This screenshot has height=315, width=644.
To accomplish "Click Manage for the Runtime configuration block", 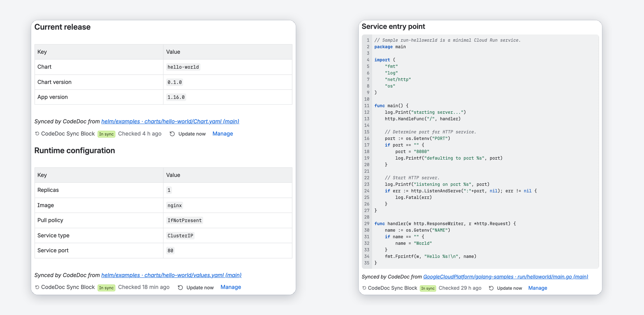I will (231, 287).
